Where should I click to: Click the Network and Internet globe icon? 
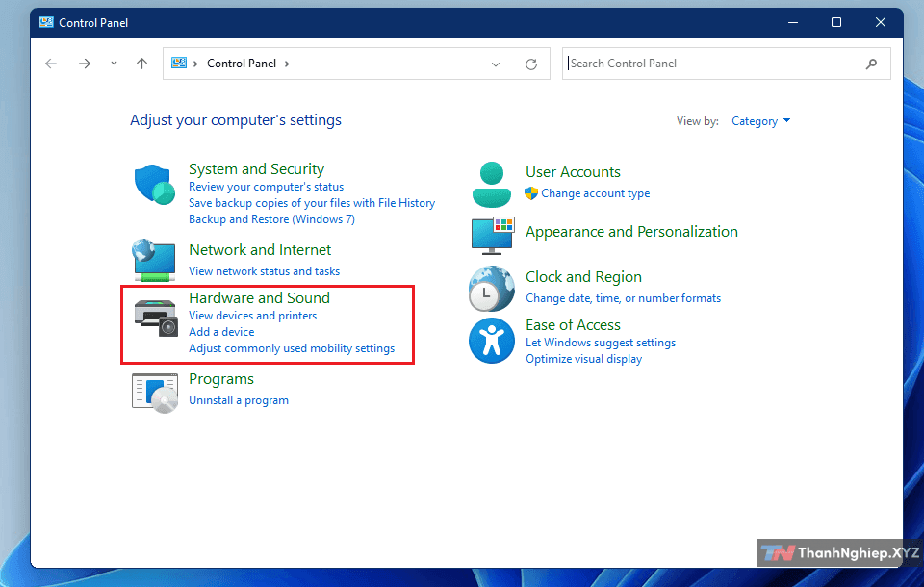click(x=154, y=260)
